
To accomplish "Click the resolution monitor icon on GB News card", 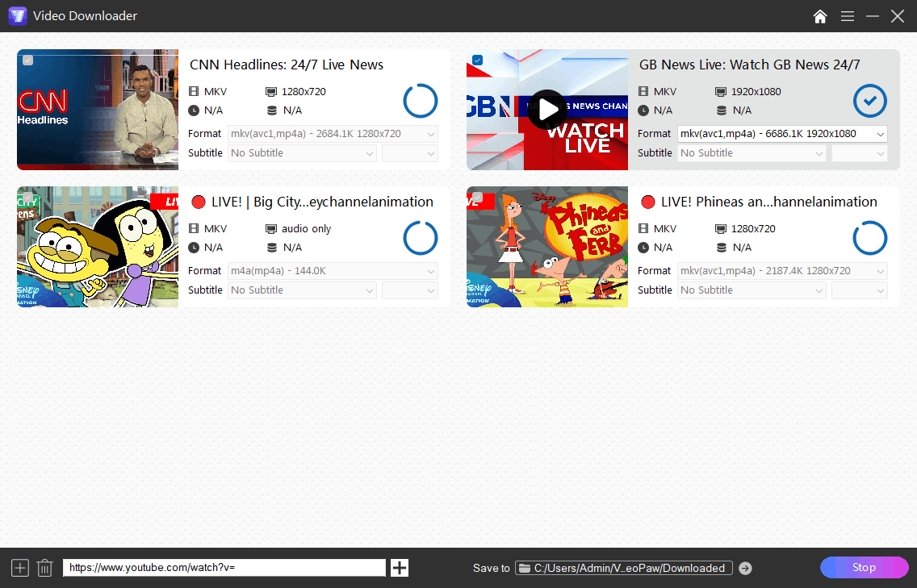I will point(721,92).
